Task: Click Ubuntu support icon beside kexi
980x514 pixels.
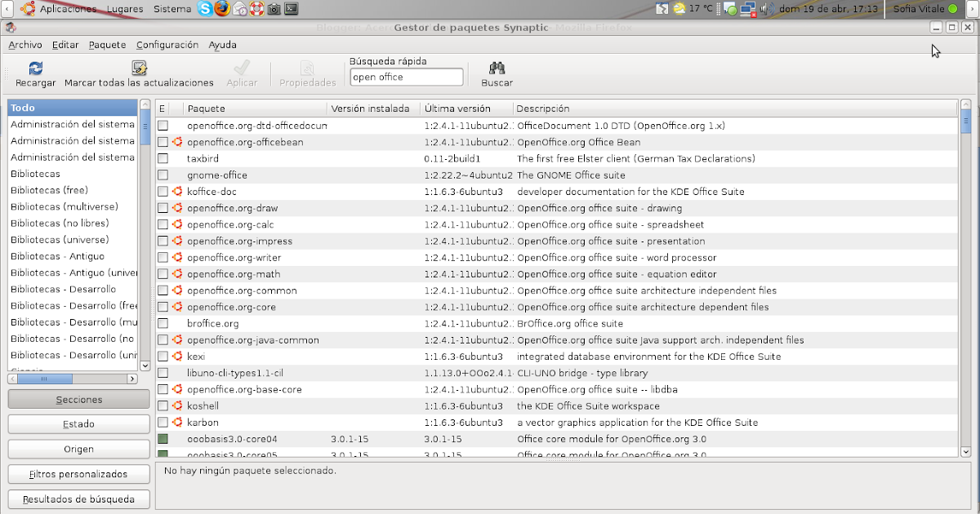Action: pyautogui.click(x=177, y=356)
